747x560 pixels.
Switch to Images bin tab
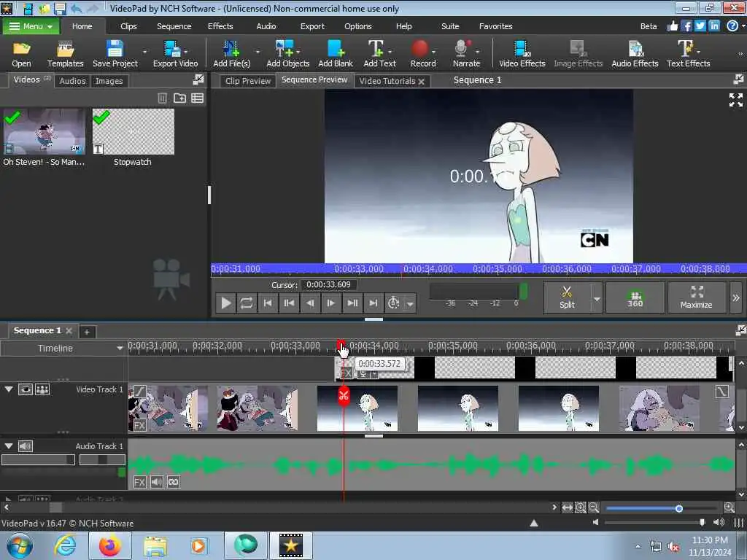tap(109, 81)
